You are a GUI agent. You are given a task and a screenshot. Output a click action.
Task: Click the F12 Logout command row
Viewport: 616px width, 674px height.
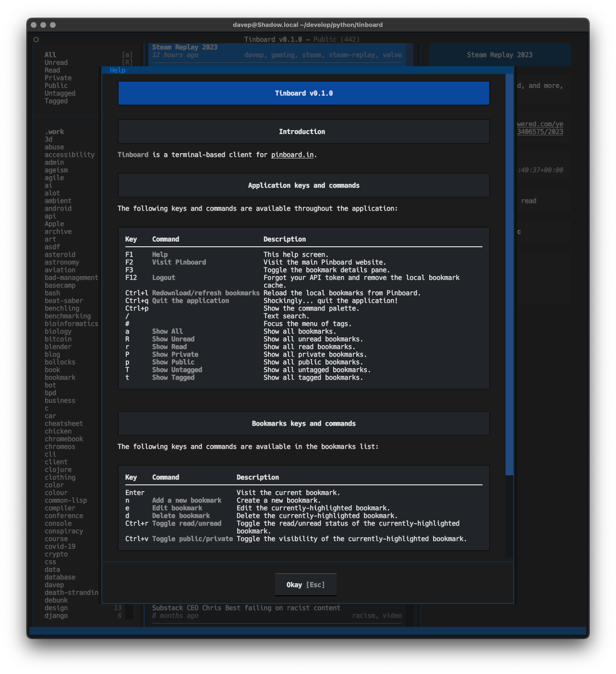pyautogui.click(x=304, y=281)
